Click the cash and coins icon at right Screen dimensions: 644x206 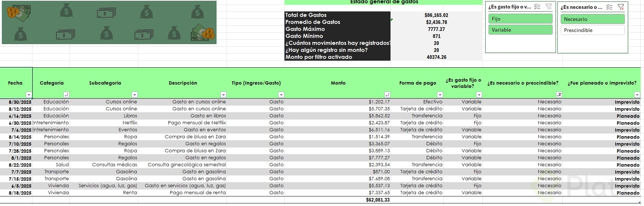pyautogui.click(x=202, y=32)
